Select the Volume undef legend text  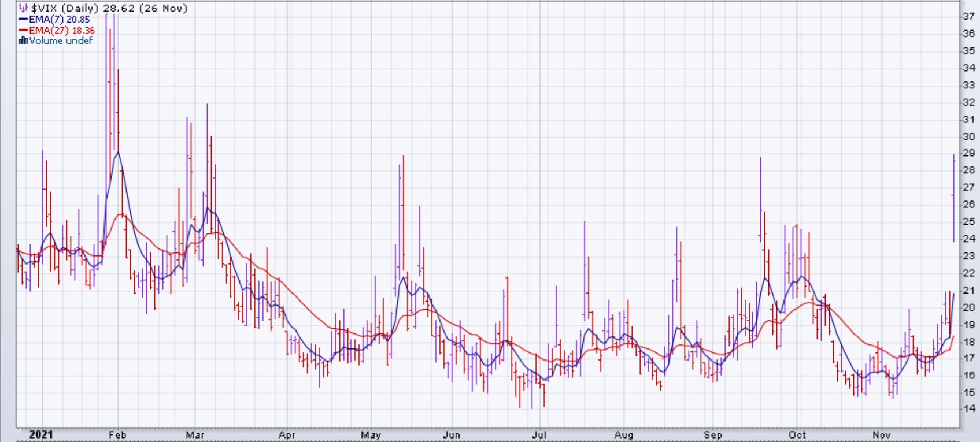click(x=61, y=40)
